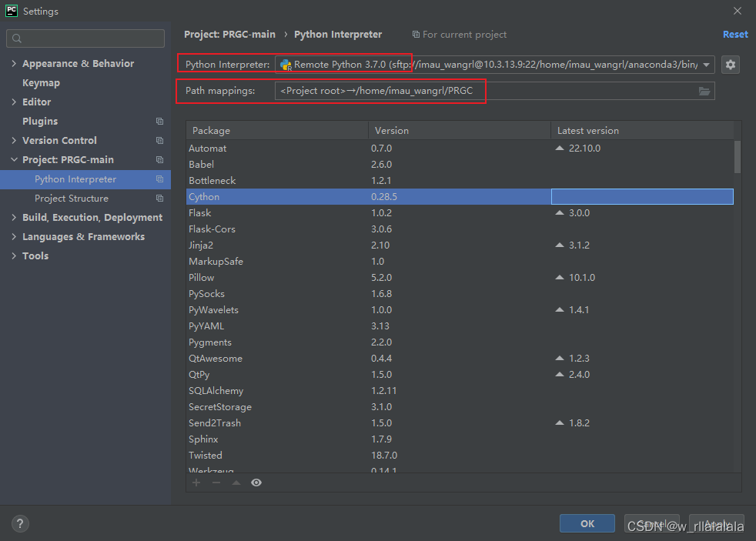
Task: Select Plugins in the settings tree
Action: click(40, 122)
